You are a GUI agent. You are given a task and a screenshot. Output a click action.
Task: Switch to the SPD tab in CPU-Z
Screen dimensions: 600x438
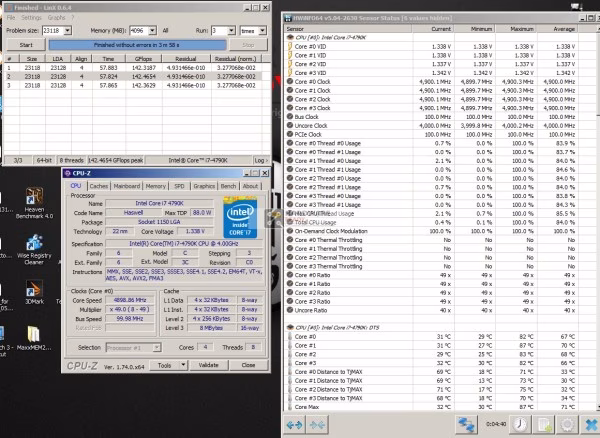(x=179, y=186)
